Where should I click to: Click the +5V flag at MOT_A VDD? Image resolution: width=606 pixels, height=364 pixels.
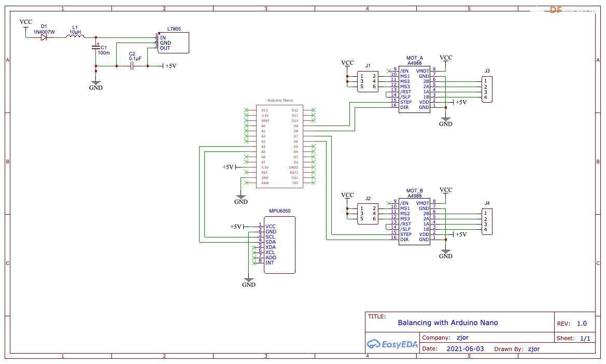click(459, 102)
